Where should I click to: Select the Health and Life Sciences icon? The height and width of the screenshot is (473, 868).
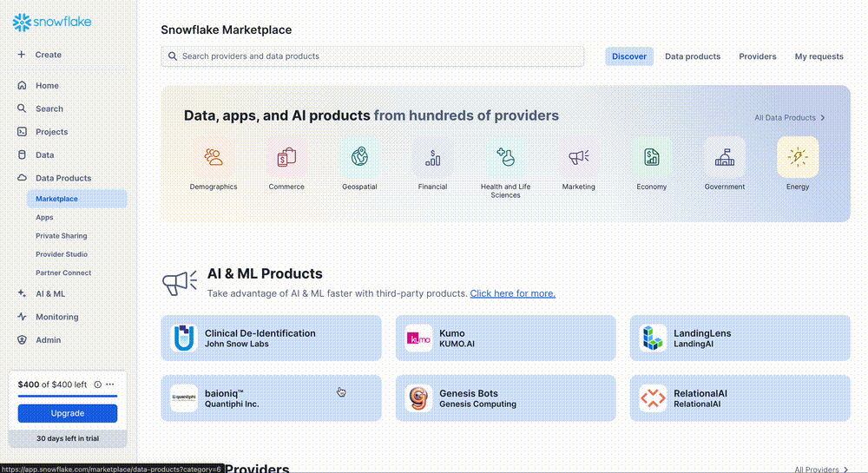click(x=505, y=157)
